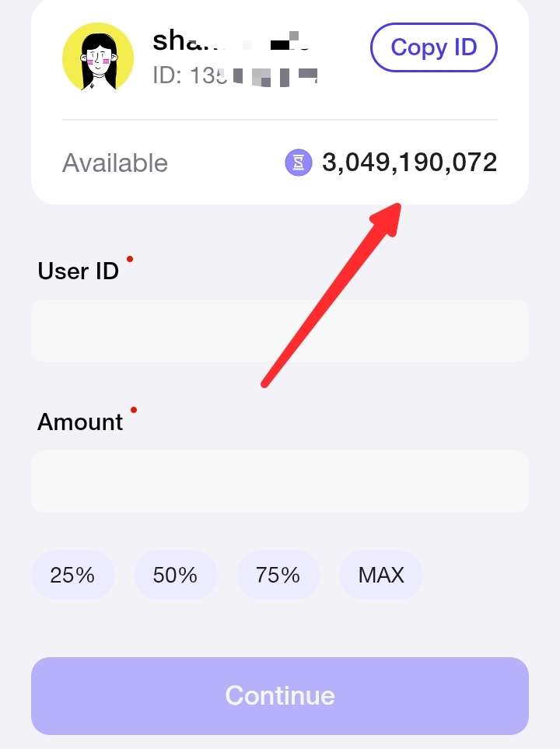560x749 pixels.
Task: Choose the 50% amount chip
Action: click(x=175, y=575)
